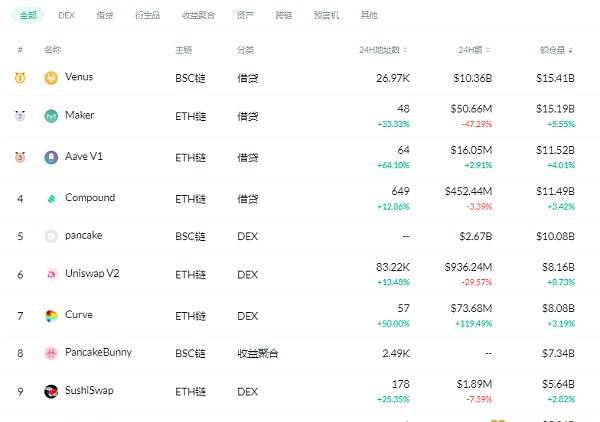Open the Compound project name link
Screen dimensions: 600x422
(x=90, y=198)
